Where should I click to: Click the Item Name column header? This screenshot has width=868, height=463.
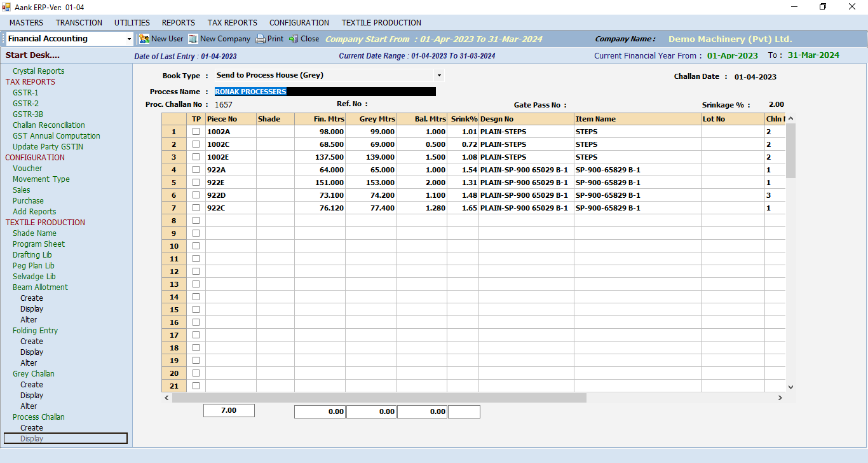(x=637, y=119)
